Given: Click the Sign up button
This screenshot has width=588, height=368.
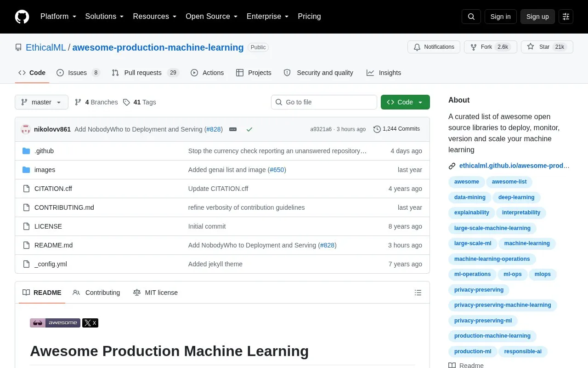Looking at the screenshot, I should coord(537,17).
